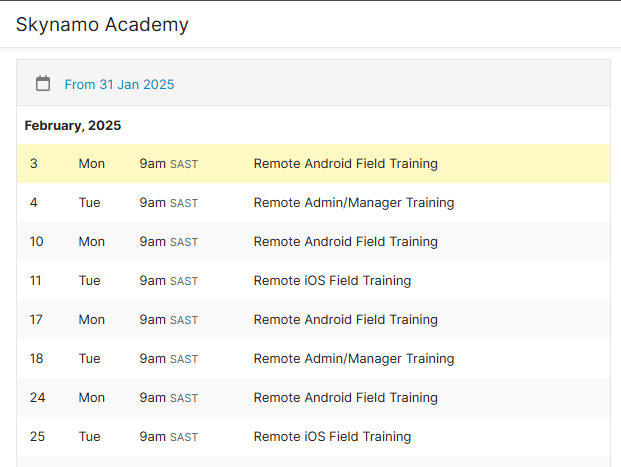The height and width of the screenshot is (467, 621).
Task: Click the '9am SAST' time in the 18 February row
Action: click(x=168, y=359)
